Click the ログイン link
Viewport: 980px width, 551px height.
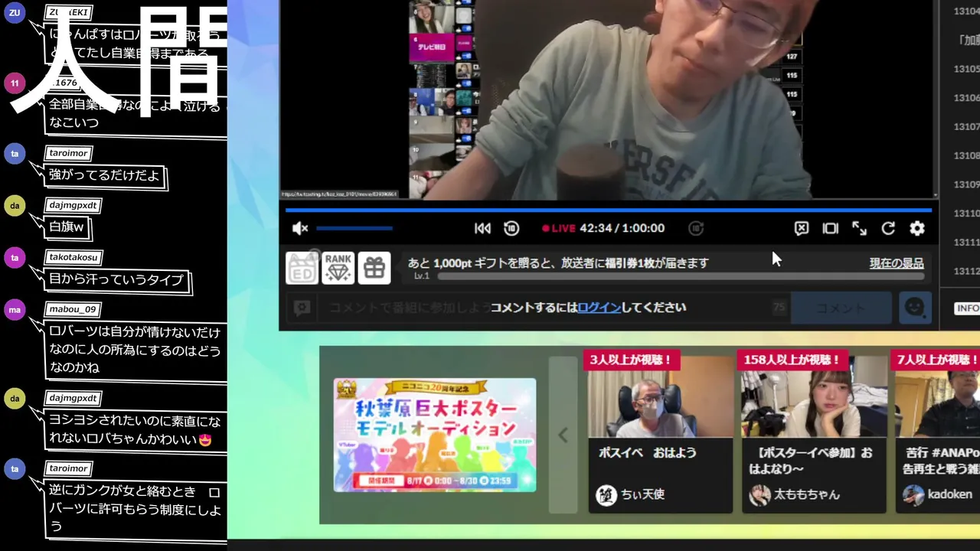(599, 307)
